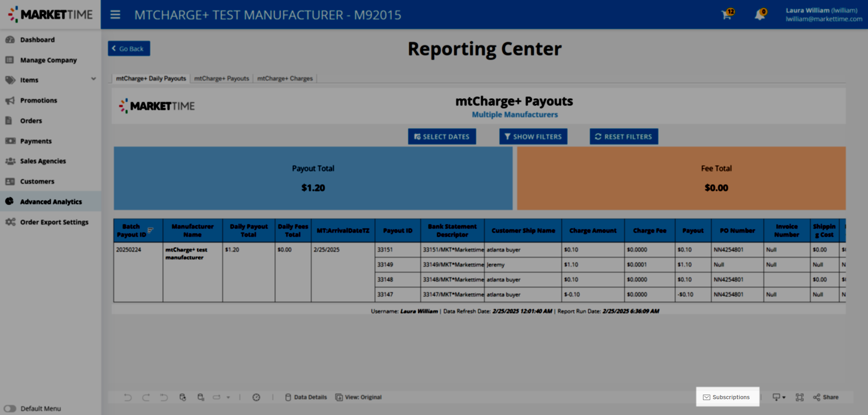Open Subscriptions in bottom toolbar
This screenshot has height=415, width=868.
coord(727,397)
